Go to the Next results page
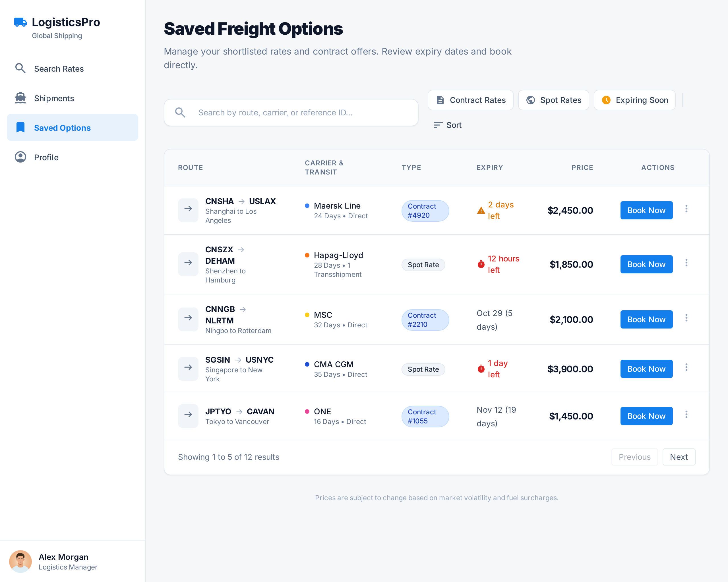 (x=679, y=457)
